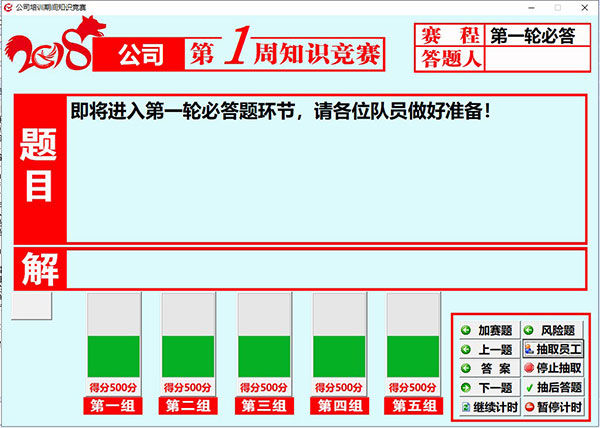Click 第五组 green score bar
Image resolution: width=600 pixels, height=428 pixels.
[413, 356]
